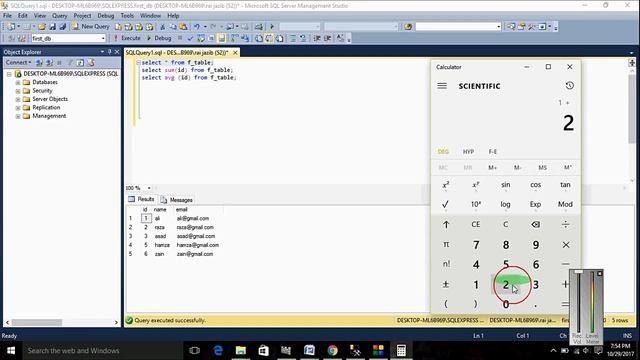Open the Edit menu
Viewport: 640px width, 360px height.
click(22, 16)
